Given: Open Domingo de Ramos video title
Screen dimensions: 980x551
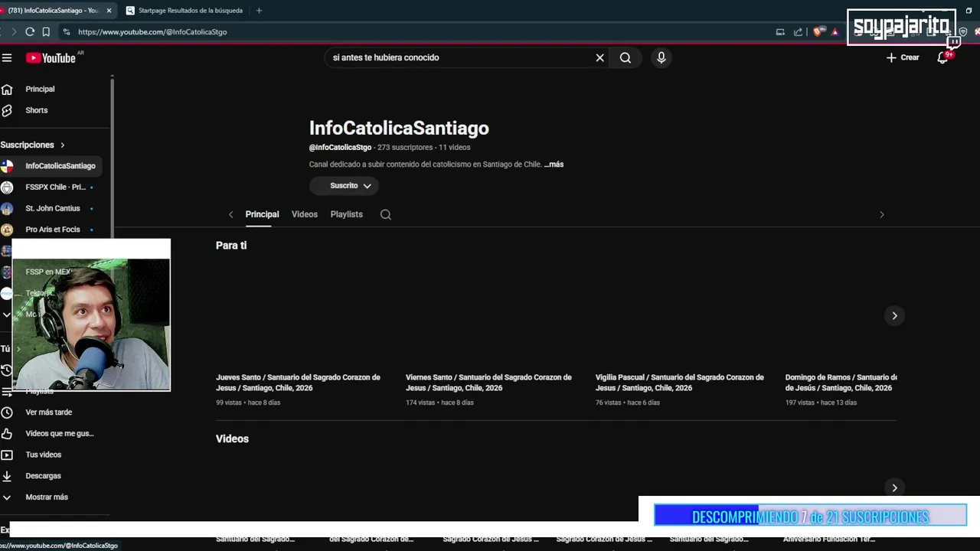Looking at the screenshot, I should [841, 383].
